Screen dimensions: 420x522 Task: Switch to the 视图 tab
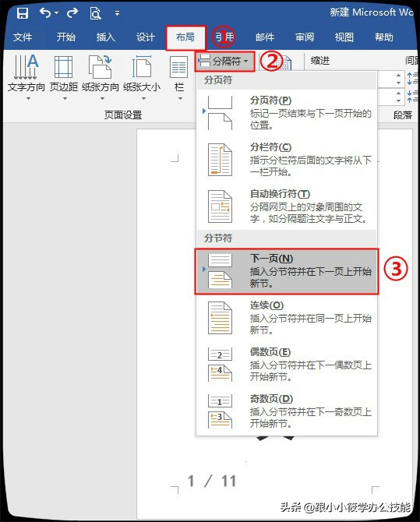click(x=344, y=37)
